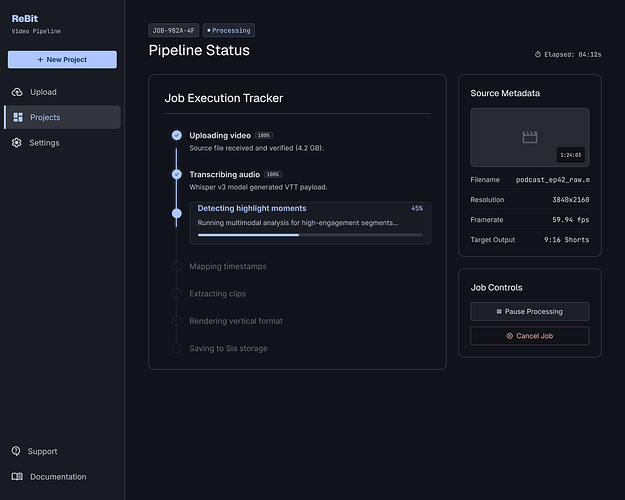This screenshot has height=500, width=625.
Task: Click the pause icon in Pause Processing
Action: [499, 311]
